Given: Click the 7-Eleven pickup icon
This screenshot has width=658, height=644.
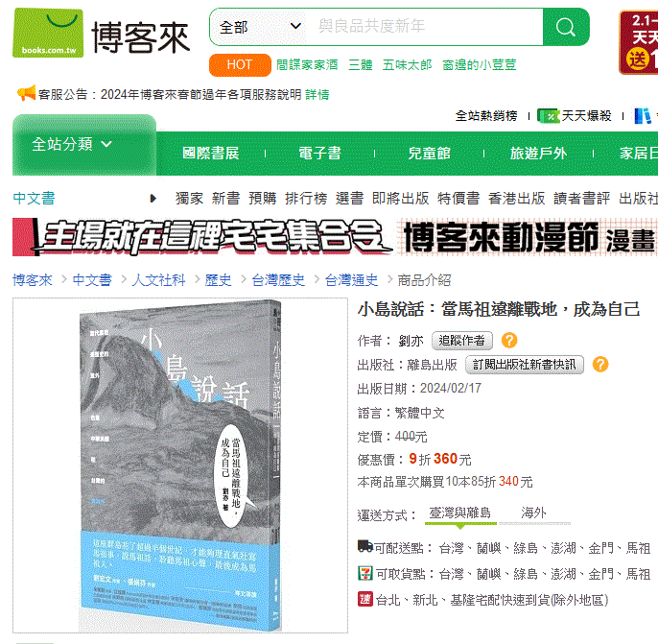Looking at the screenshot, I should pyautogui.click(x=365, y=573).
